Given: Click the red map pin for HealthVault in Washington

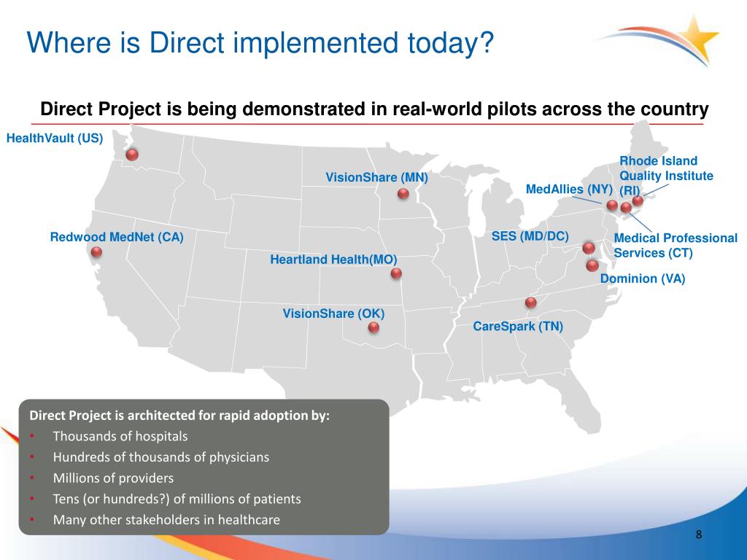Looking at the screenshot, I should (x=132, y=155).
